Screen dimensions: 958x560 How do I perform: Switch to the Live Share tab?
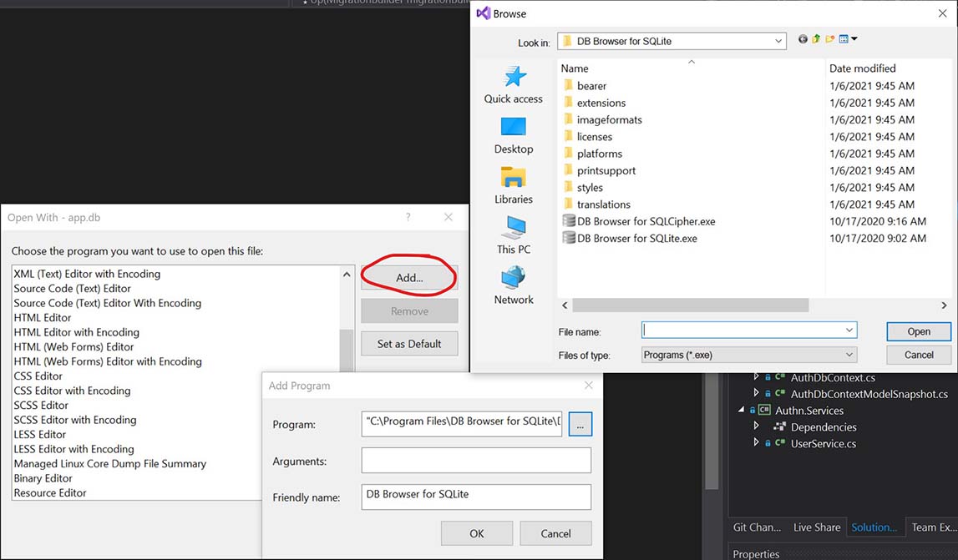click(x=816, y=527)
